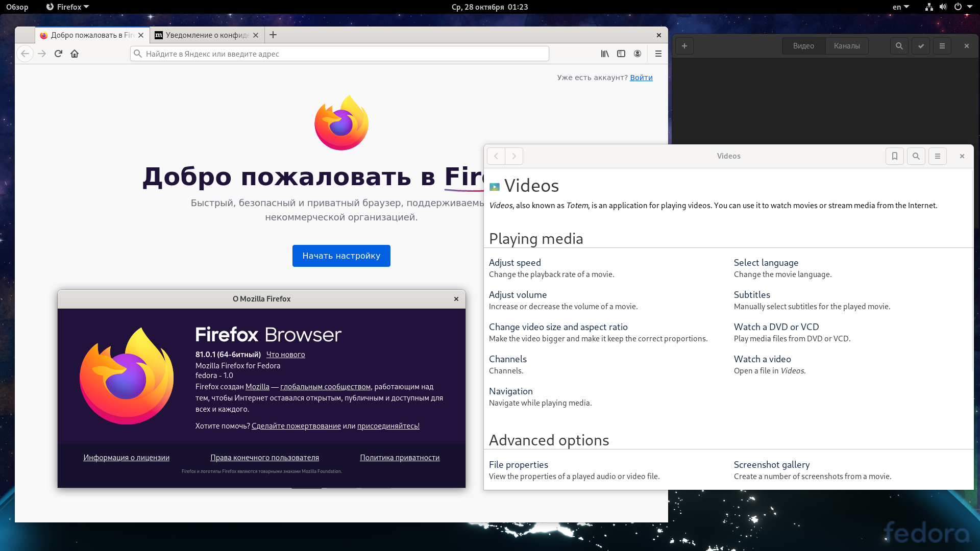Open the Обзор activities overview
980x551 pixels.
[x=17, y=7]
